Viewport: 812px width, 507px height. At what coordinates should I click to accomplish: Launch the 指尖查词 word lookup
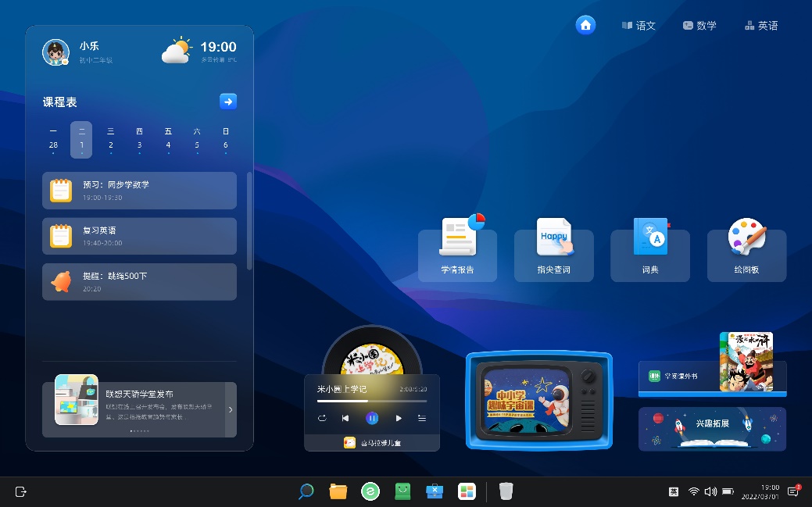pos(553,254)
